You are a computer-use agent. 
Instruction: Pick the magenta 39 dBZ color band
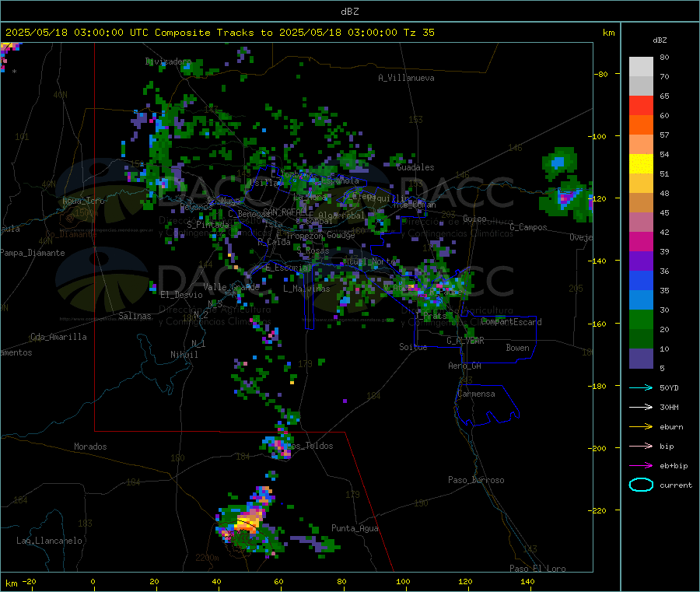coord(641,241)
